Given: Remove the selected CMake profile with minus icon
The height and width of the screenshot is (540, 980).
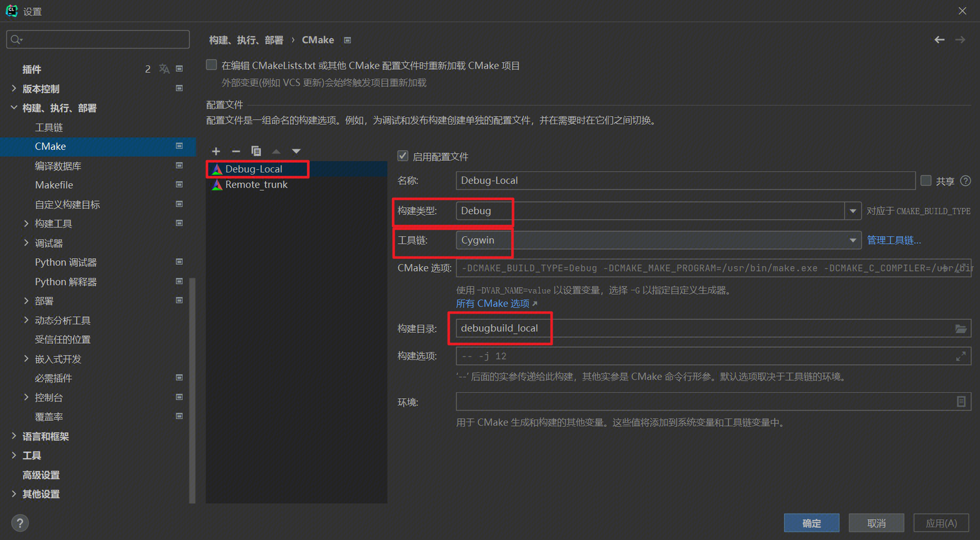Looking at the screenshot, I should [x=236, y=151].
